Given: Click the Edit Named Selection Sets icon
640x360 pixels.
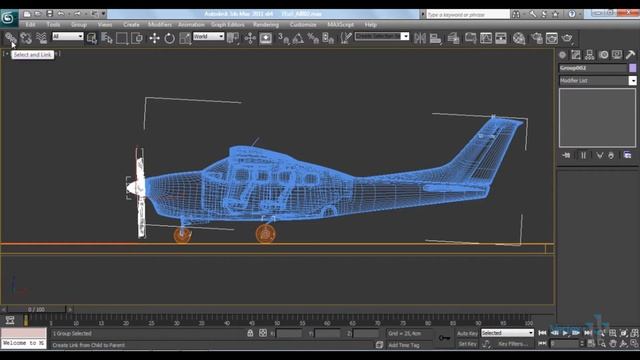Looking at the screenshot, I should tap(346, 38).
